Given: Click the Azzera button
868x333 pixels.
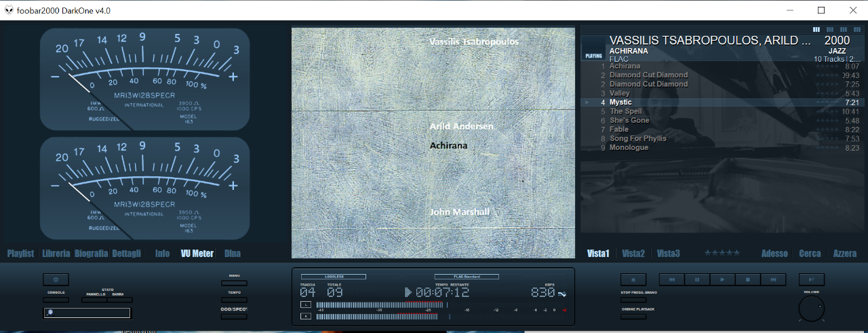Looking at the screenshot, I should pos(845,254).
